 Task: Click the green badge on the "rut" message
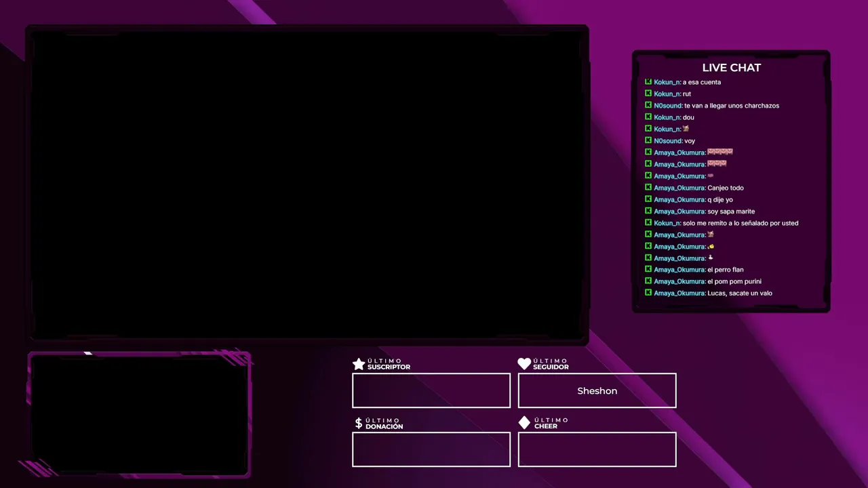[648, 94]
